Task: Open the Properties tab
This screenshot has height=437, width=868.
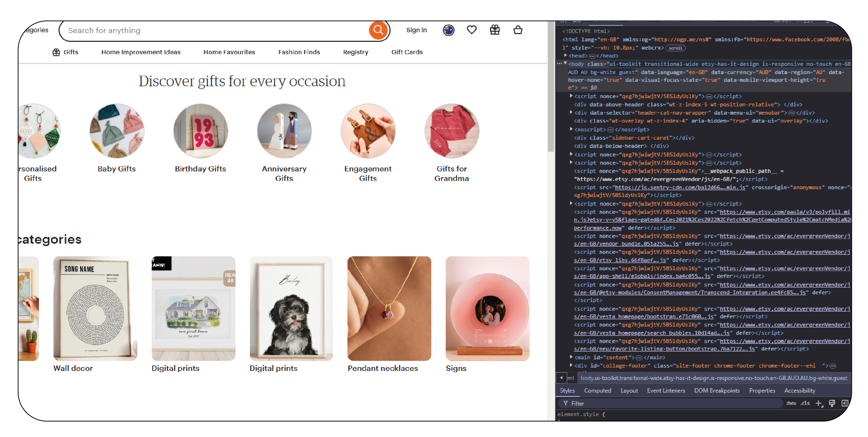Action: point(762,391)
